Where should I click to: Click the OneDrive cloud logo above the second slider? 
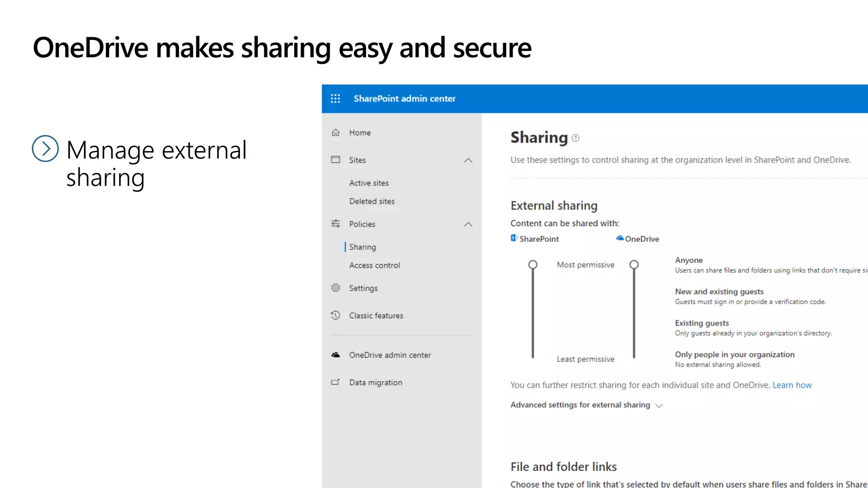tap(620, 238)
